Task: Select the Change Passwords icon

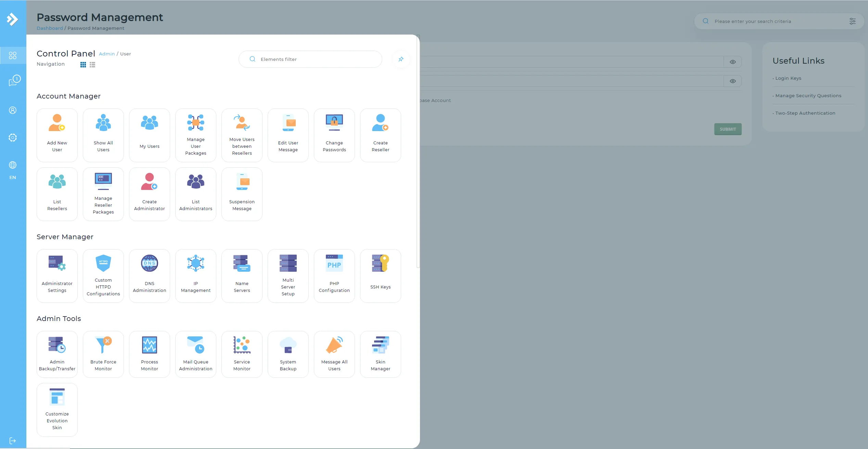Action: pyautogui.click(x=334, y=135)
